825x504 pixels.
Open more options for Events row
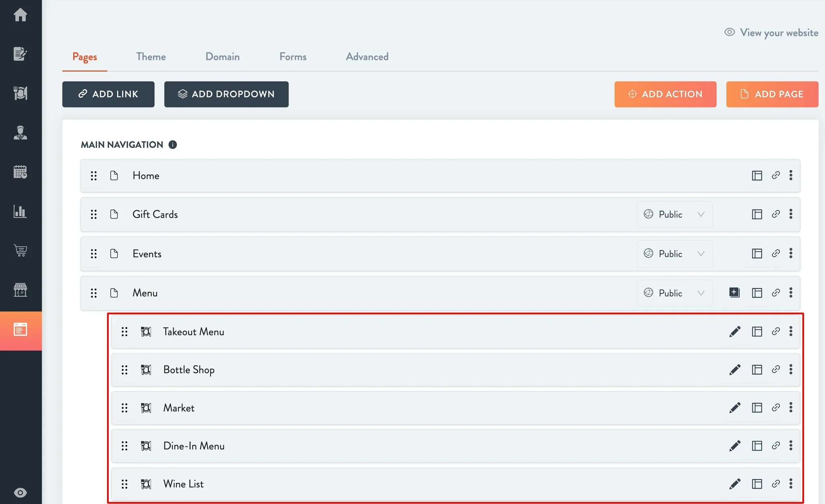(x=791, y=253)
